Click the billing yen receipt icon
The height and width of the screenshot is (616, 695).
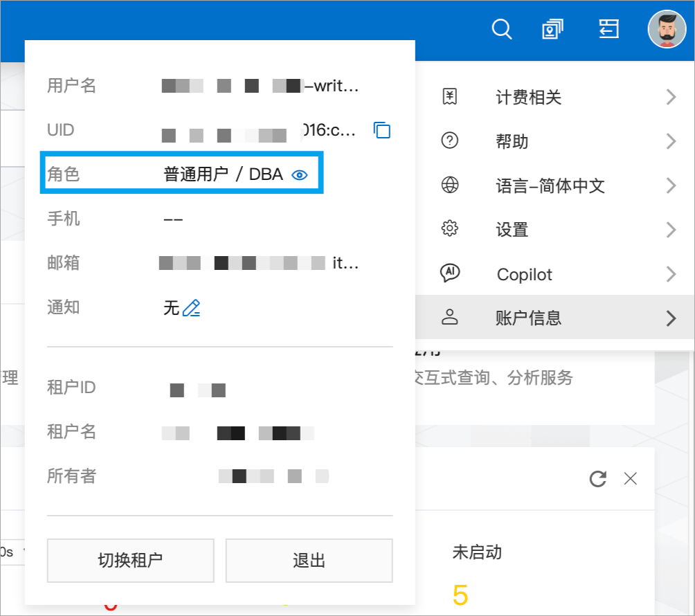pos(450,97)
